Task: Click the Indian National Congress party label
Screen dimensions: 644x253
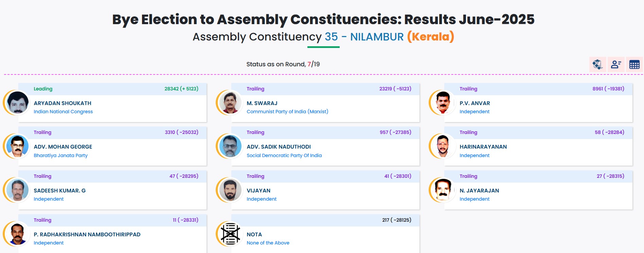Action: 63,112
